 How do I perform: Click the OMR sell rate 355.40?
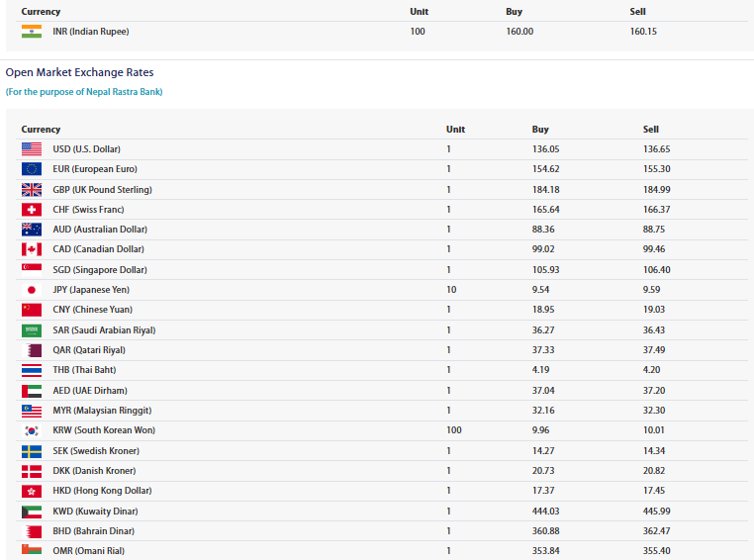(656, 551)
